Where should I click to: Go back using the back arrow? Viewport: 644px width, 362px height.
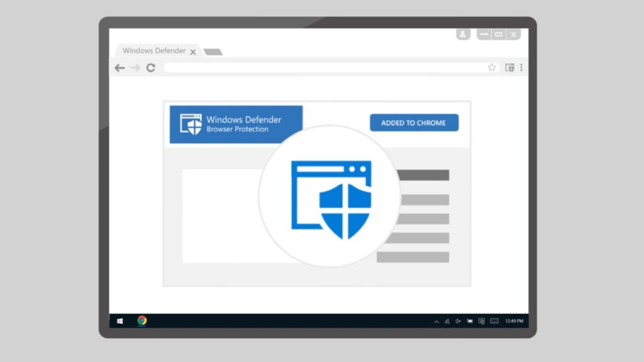coord(119,67)
